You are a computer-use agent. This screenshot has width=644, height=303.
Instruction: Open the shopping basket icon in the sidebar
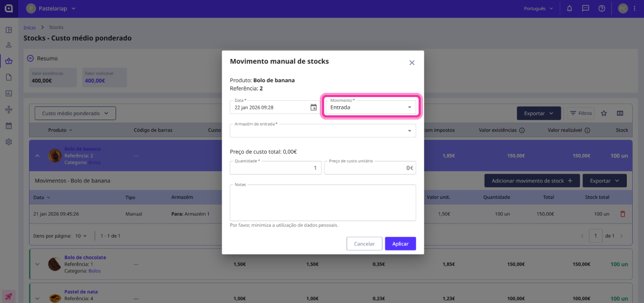pos(9,61)
